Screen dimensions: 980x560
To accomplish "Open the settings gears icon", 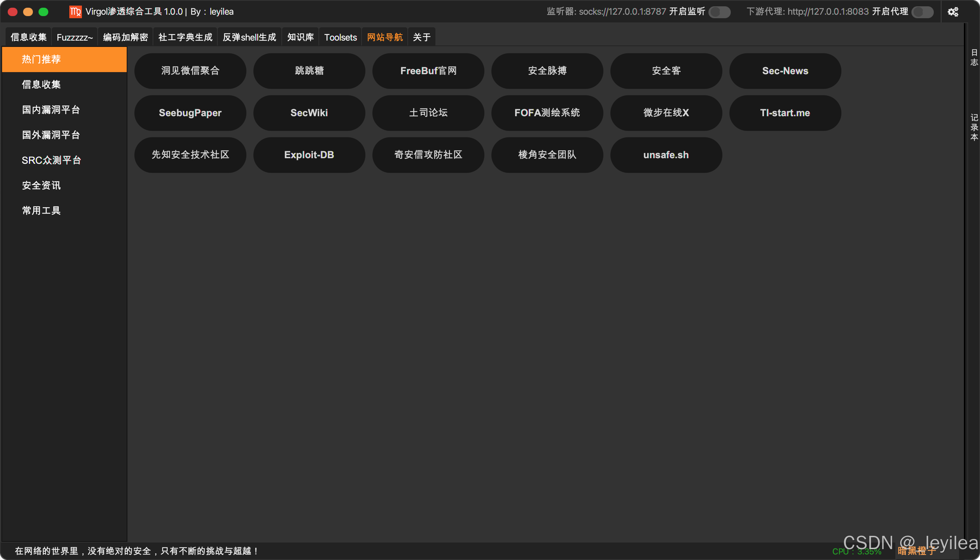I will pyautogui.click(x=952, y=12).
